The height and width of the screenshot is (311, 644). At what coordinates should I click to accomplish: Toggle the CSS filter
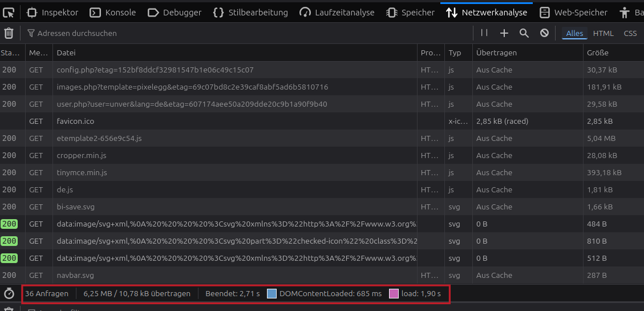(630, 33)
